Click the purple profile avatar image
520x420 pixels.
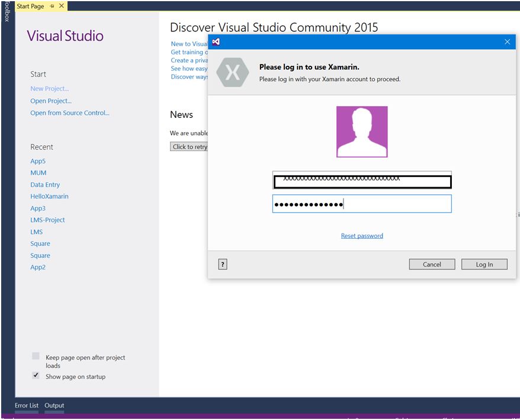[x=362, y=131]
